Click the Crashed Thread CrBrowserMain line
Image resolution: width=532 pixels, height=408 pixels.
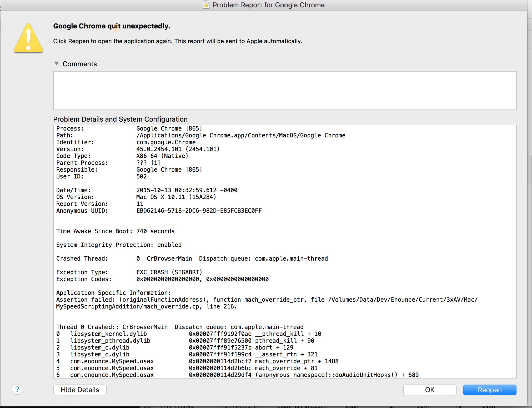click(x=192, y=258)
